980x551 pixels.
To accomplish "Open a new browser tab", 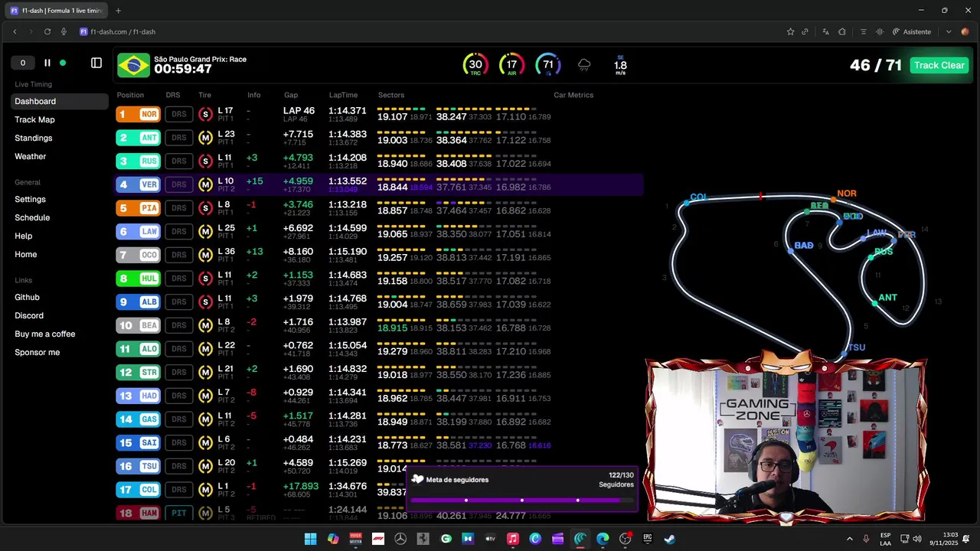I will point(118,11).
